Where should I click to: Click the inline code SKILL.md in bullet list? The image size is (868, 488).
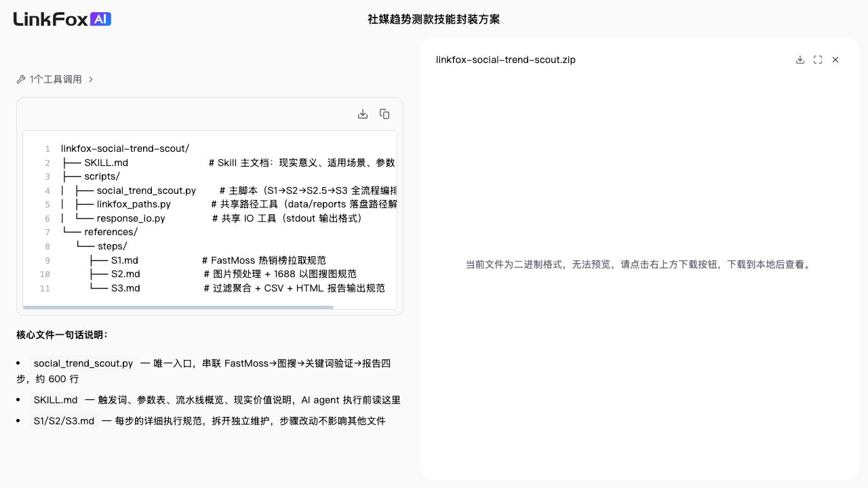(56, 400)
